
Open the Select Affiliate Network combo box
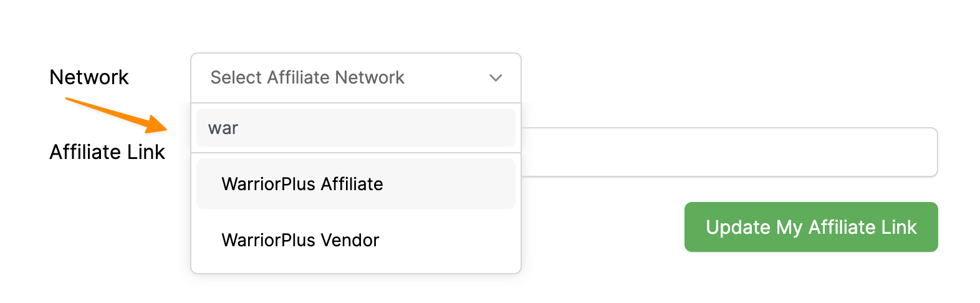pos(355,78)
